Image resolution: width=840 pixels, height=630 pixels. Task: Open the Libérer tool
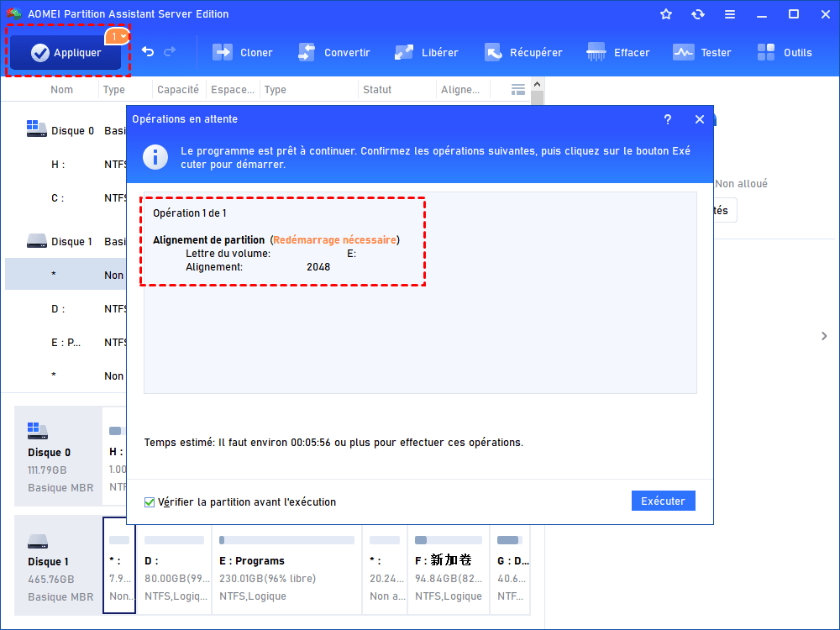coord(426,52)
